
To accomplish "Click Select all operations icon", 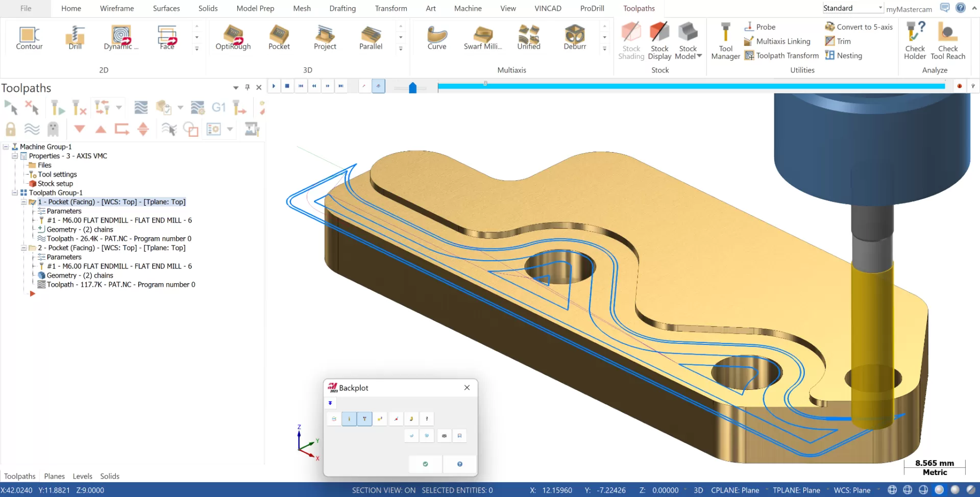I will point(11,108).
